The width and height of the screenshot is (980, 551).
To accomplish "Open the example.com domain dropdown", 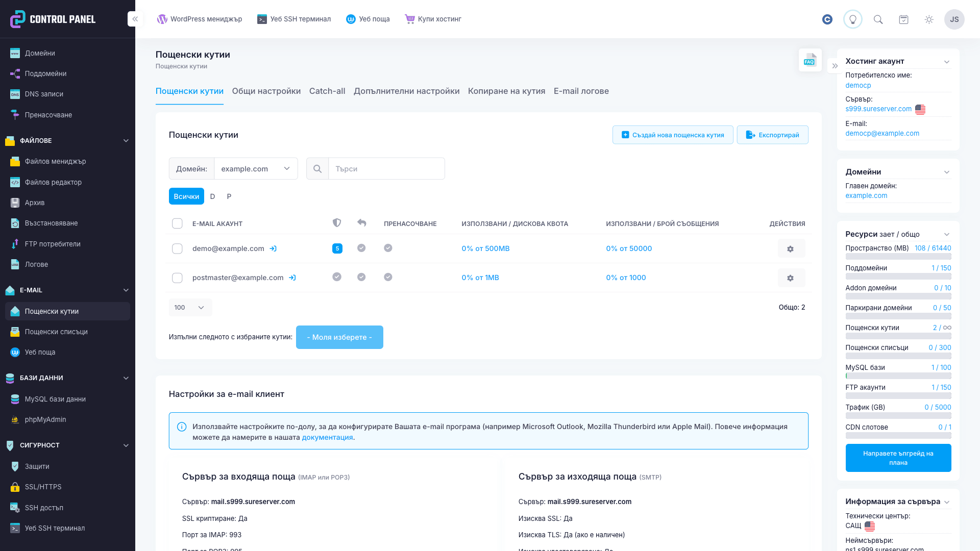I will pyautogui.click(x=255, y=169).
